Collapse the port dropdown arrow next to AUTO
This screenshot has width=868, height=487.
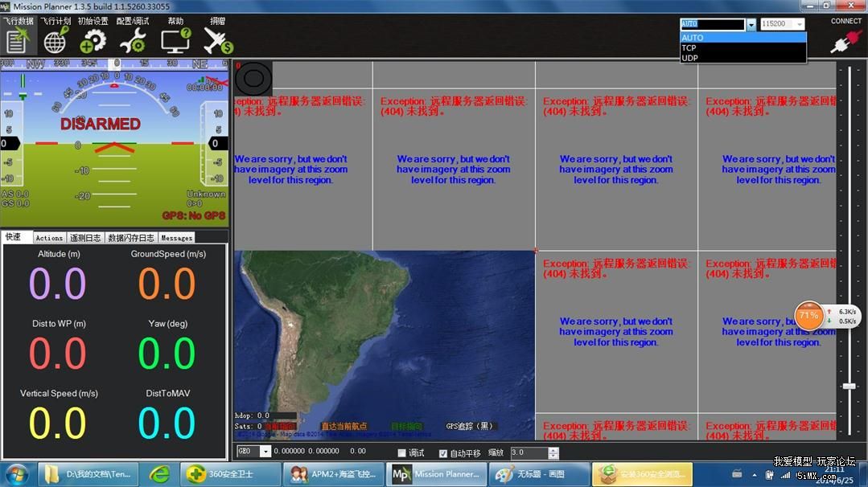[x=751, y=24]
